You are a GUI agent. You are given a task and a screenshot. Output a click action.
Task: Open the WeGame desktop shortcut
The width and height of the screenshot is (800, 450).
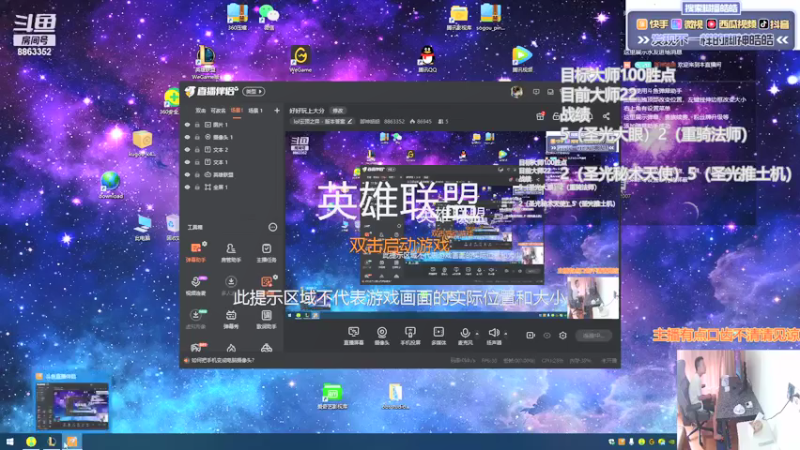click(x=301, y=59)
